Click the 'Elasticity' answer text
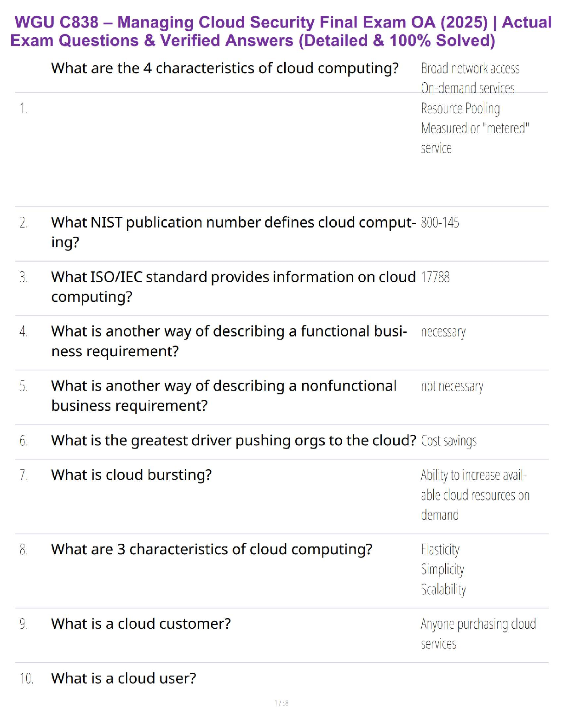The image size is (563, 728). click(440, 550)
